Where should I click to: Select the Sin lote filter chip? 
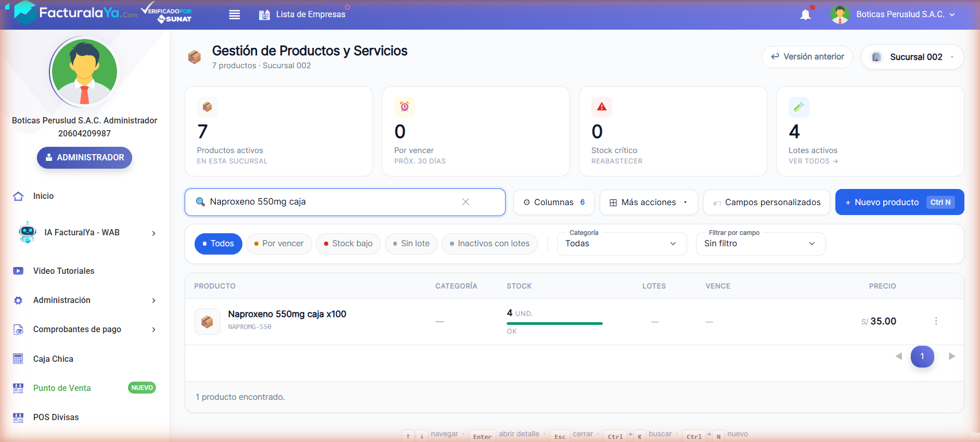click(411, 244)
